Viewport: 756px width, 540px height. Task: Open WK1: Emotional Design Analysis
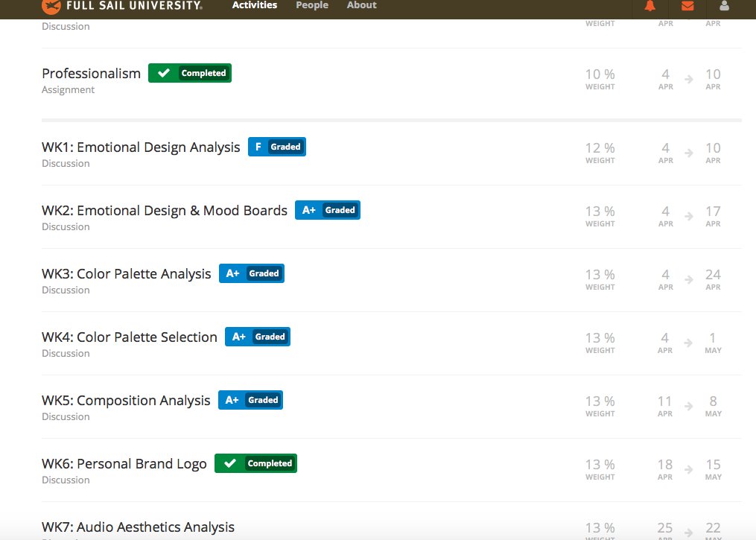(x=141, y=147)
